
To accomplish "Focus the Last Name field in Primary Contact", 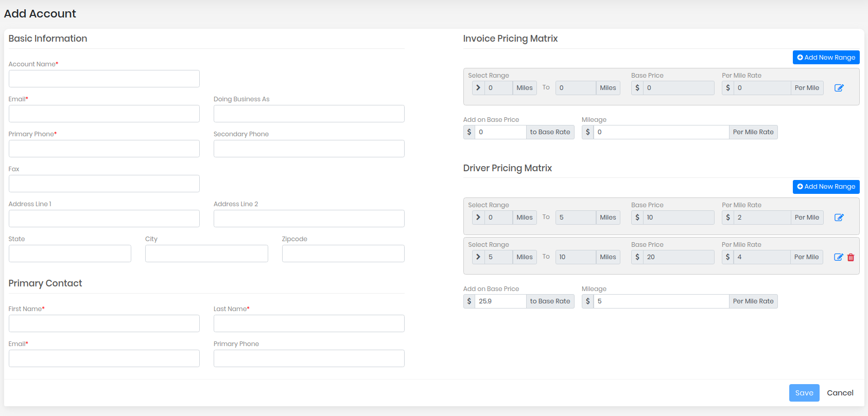I will 309,323.
